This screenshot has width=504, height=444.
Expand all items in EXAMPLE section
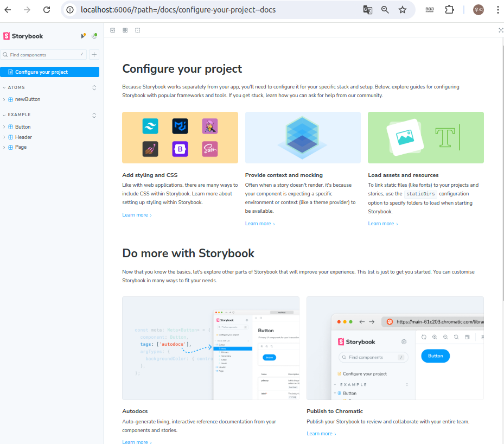click(94, 115)
